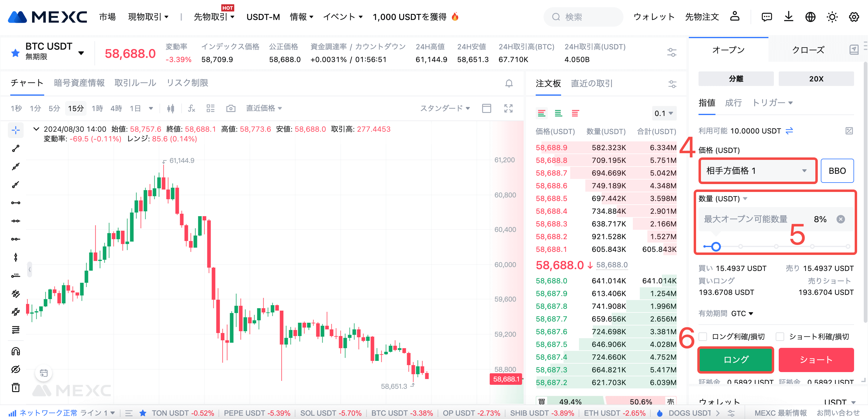Select the trend line drawing tool
The width and height of the screenshot is (868, 419).
tap(15, 148)
